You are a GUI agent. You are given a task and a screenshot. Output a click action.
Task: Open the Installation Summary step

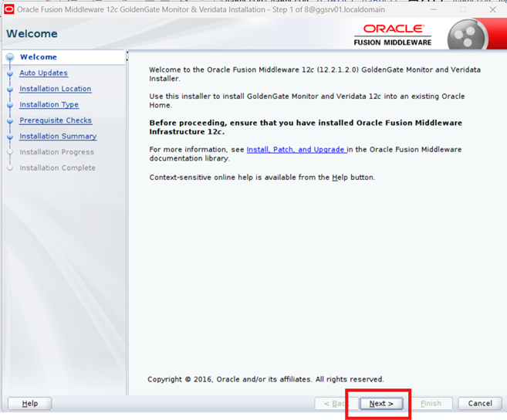click(58, 137)
